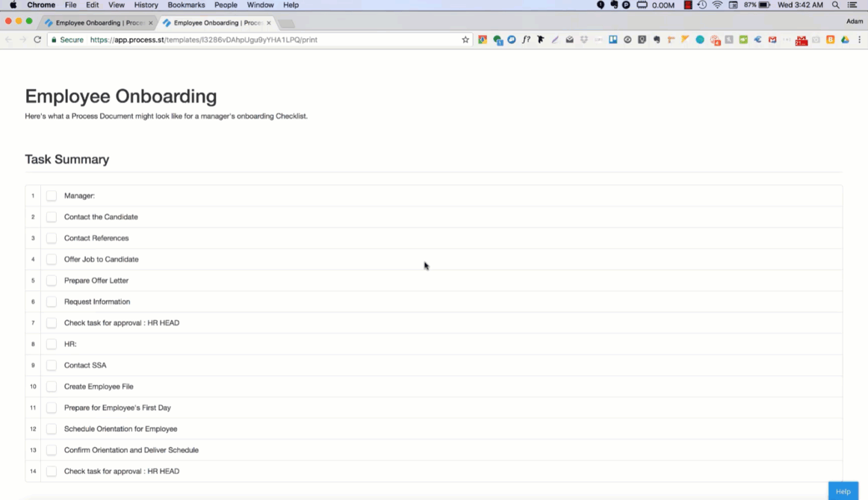
Task: Open the teal circle extension icon
Action: click(700, 40)
